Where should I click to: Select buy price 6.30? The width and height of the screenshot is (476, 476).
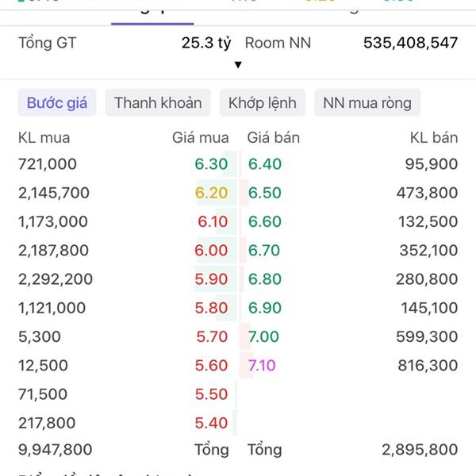[211, 164]
